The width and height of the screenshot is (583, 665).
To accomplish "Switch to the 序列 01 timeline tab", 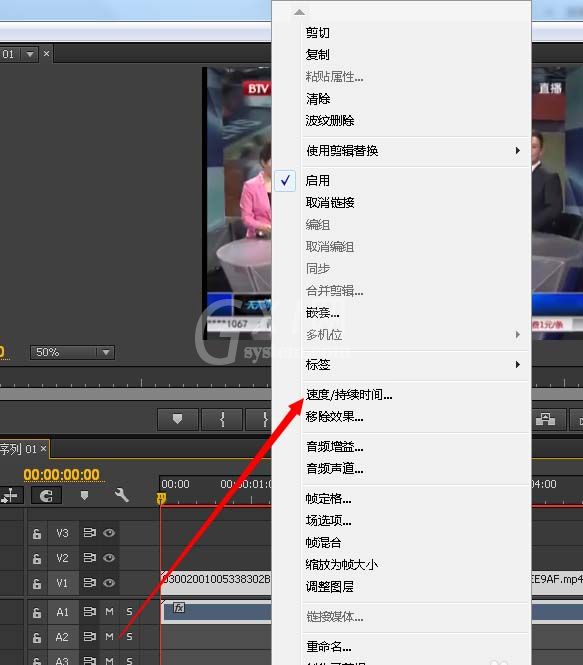I will click(19, 449).
